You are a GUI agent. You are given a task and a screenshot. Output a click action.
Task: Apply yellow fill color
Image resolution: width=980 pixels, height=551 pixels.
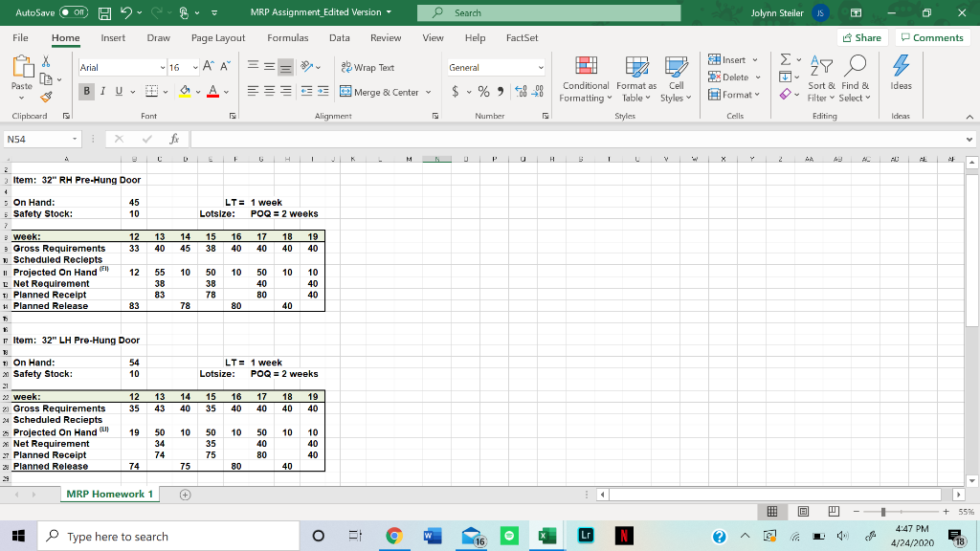click(185, 91)
